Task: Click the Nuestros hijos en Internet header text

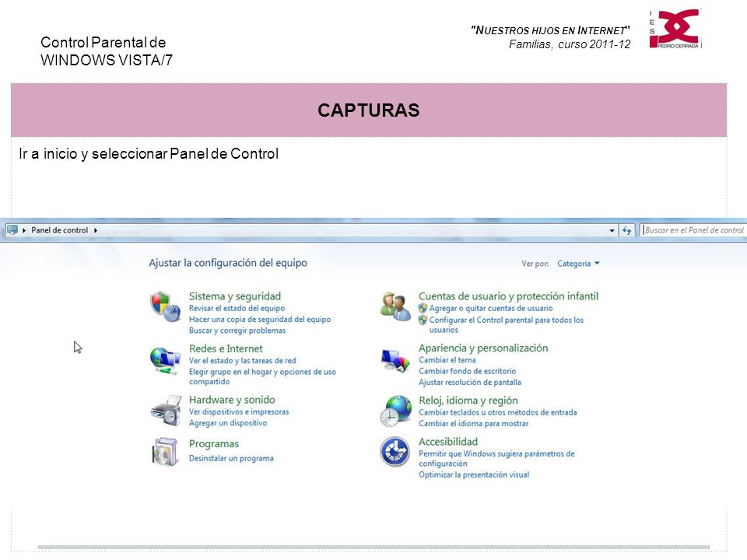Action: pyautogui.click(x=550, y=30)
